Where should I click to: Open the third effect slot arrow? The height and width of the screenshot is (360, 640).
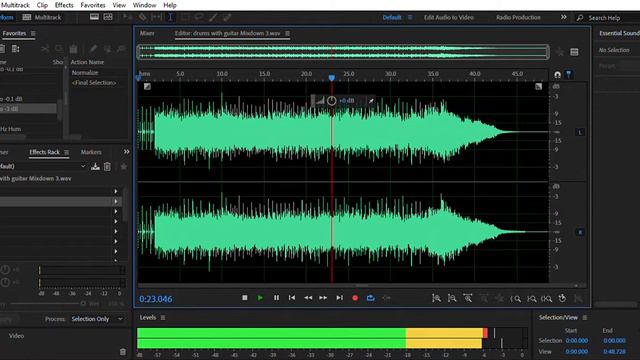[x=116, y=211]
